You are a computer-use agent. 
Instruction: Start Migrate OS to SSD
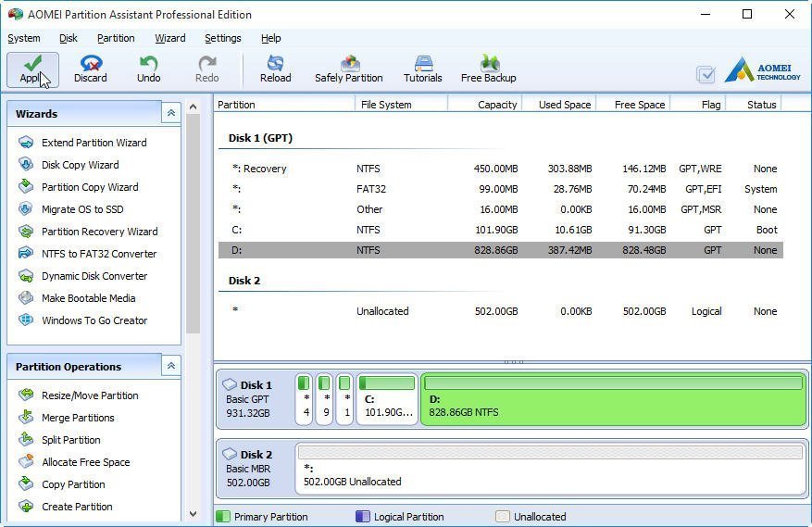pos(71,209)
